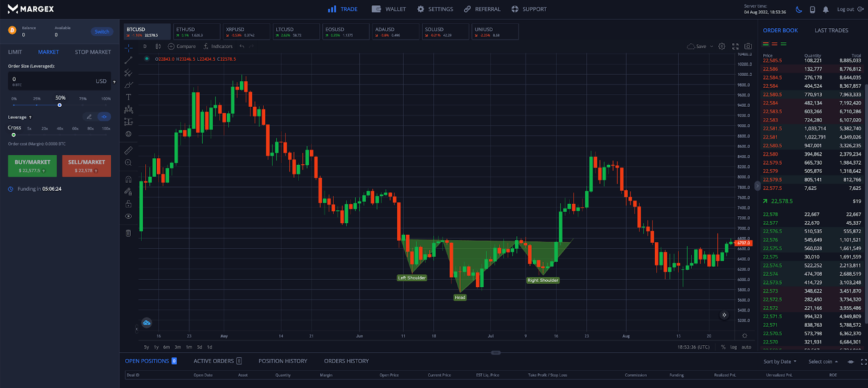This screenshot has width=868, height=388.
Task: Switch to the LAST TRADES tab
Action: (x=831, y=30)
